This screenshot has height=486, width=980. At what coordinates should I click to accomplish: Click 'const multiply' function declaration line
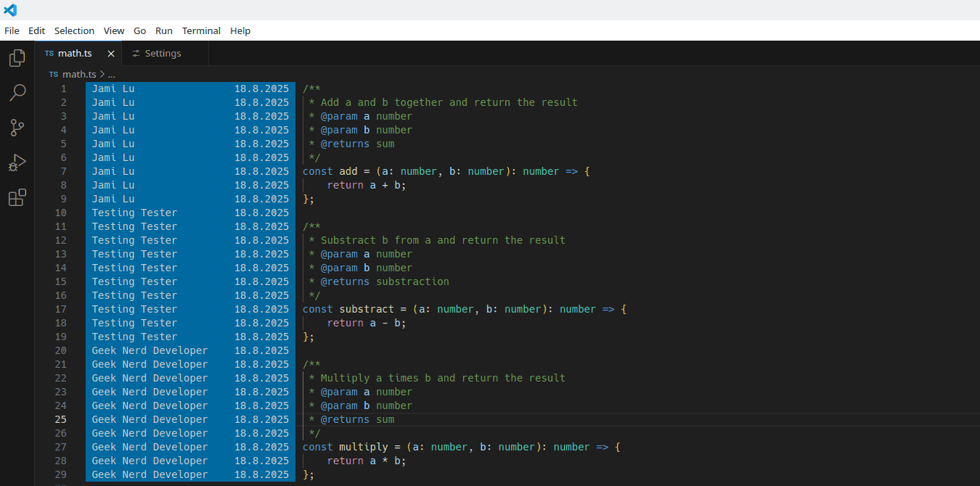(x=462, y=447)
